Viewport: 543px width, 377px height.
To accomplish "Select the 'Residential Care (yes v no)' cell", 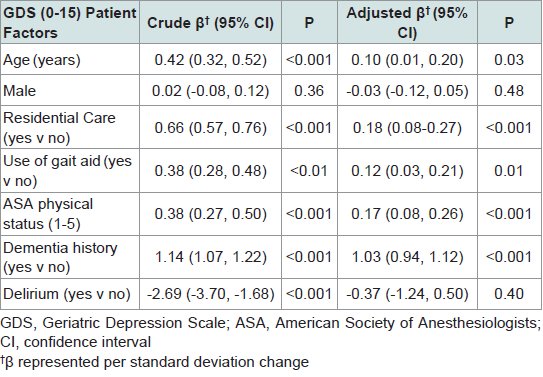I will tap(70, 128).
